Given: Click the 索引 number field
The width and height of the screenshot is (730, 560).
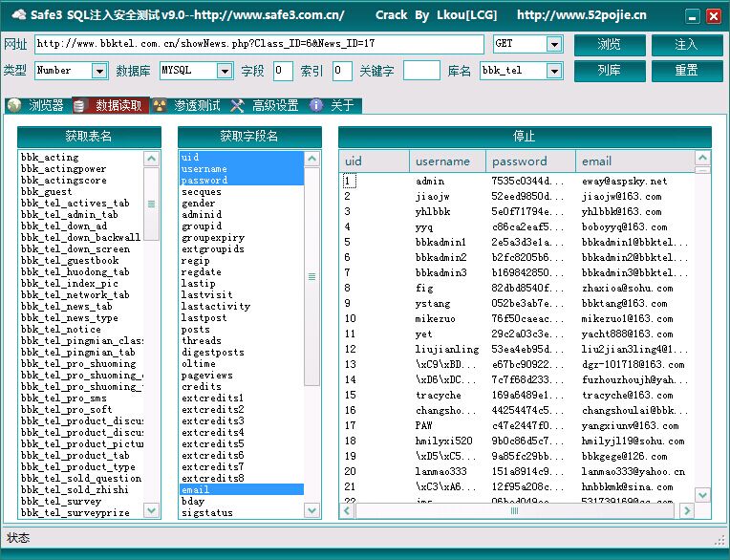Looking at the screenshot, I should pos(342,71).
